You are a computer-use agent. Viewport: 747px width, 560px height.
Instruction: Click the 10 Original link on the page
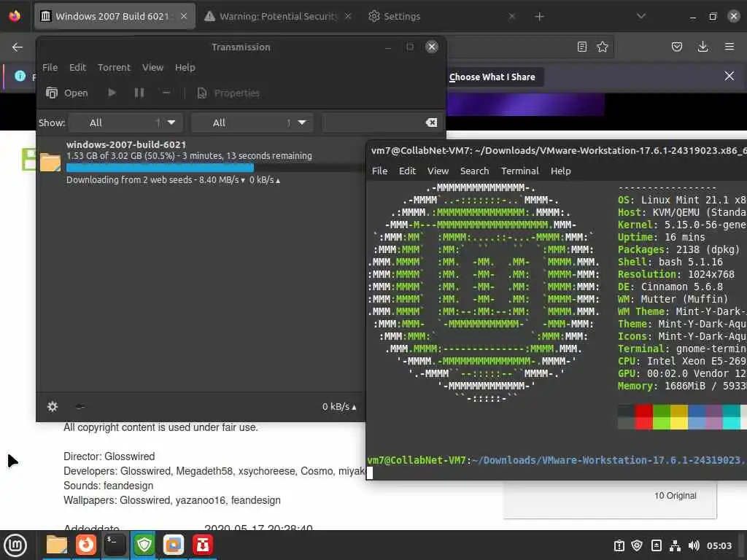tap(675, 496)
